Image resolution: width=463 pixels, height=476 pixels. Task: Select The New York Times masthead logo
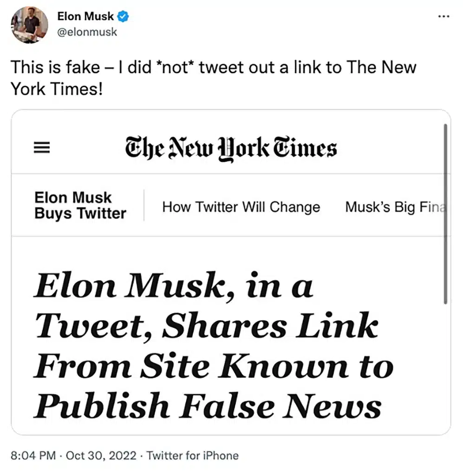pos(231,148)
